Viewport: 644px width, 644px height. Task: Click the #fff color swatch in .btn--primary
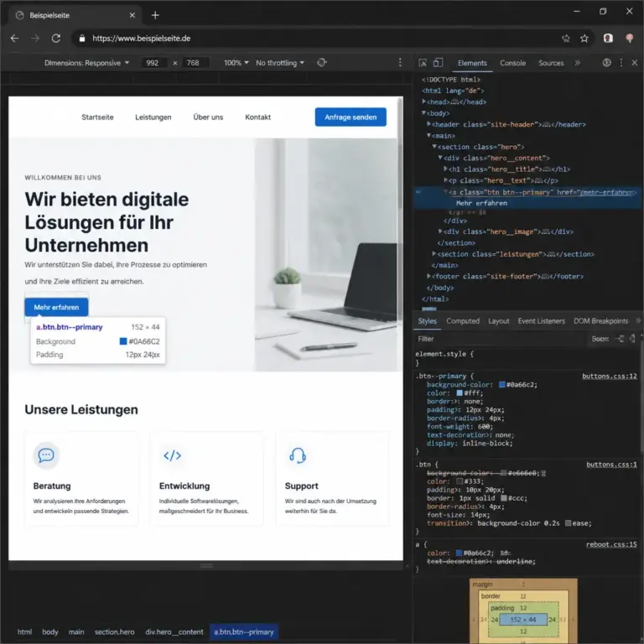[460, 393]
